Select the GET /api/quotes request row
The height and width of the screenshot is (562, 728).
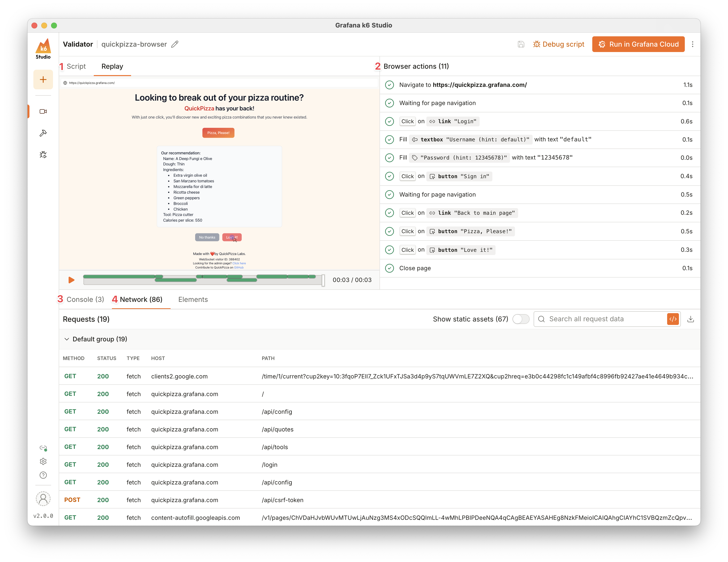(x=379, y=429)
